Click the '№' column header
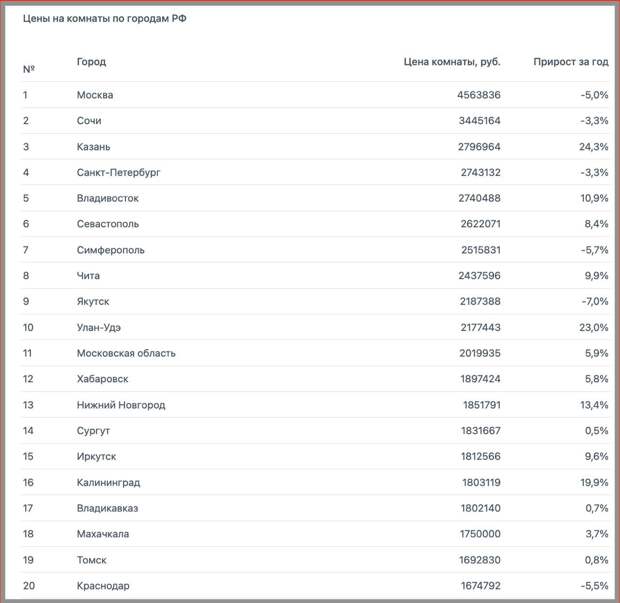This screenshot has height=603, width=620. pos(29,69)
